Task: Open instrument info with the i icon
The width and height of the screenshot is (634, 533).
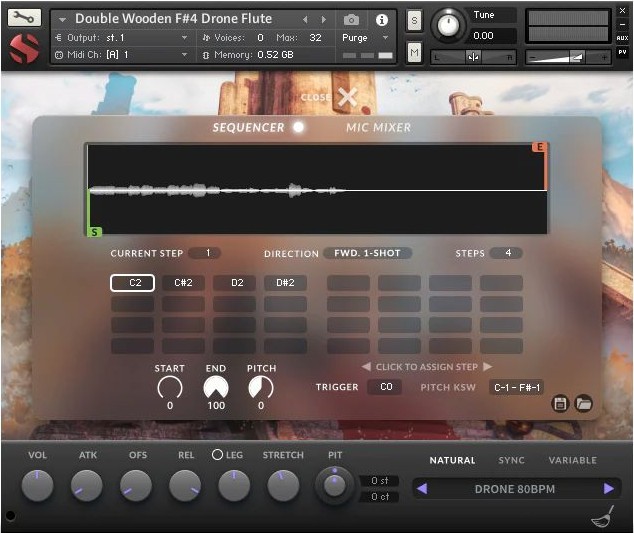Action: [x=381, y=19]
